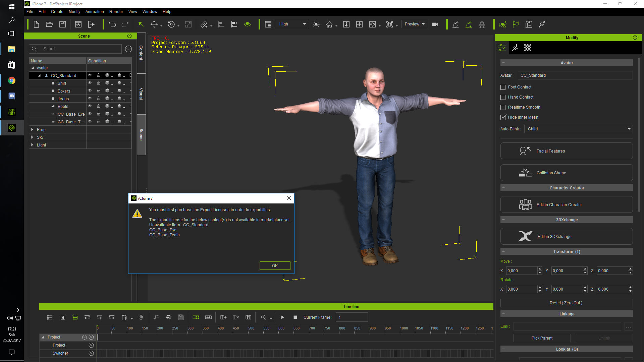Open the Auto-Blink Child dropdown
Screen dimensions: 644x362
click(x=628, y=129)
